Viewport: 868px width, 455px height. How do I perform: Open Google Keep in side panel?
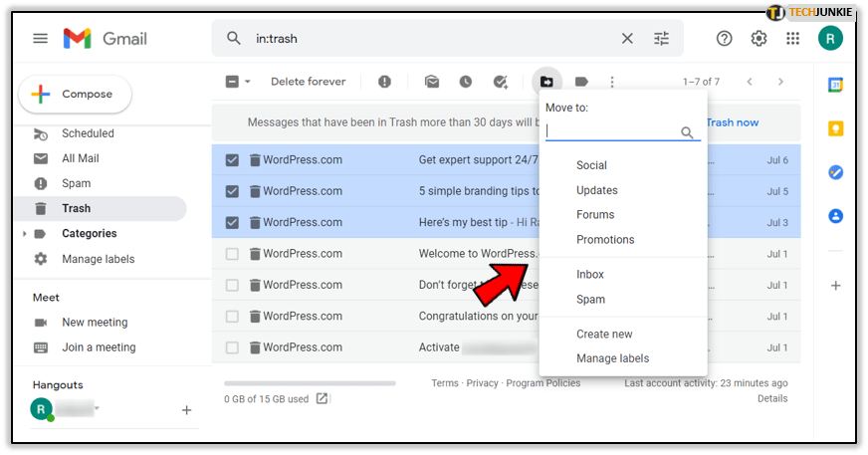[x=836, y=128]
